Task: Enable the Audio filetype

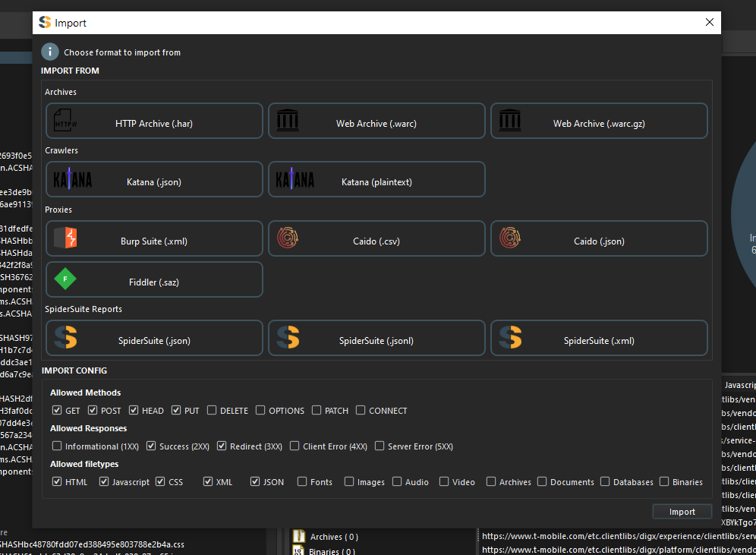Action: [x=397, y=481]
